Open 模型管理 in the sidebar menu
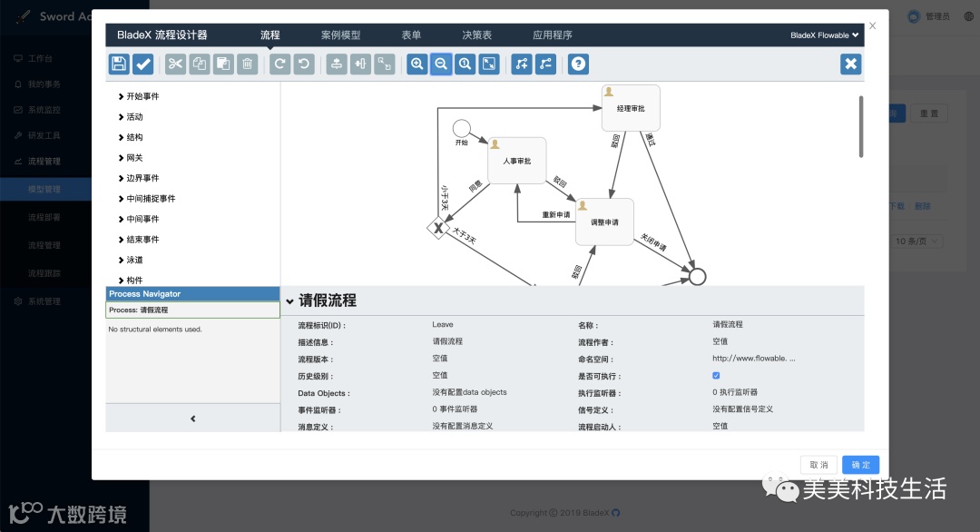This screenshot has width=980, height=532. 45,189
